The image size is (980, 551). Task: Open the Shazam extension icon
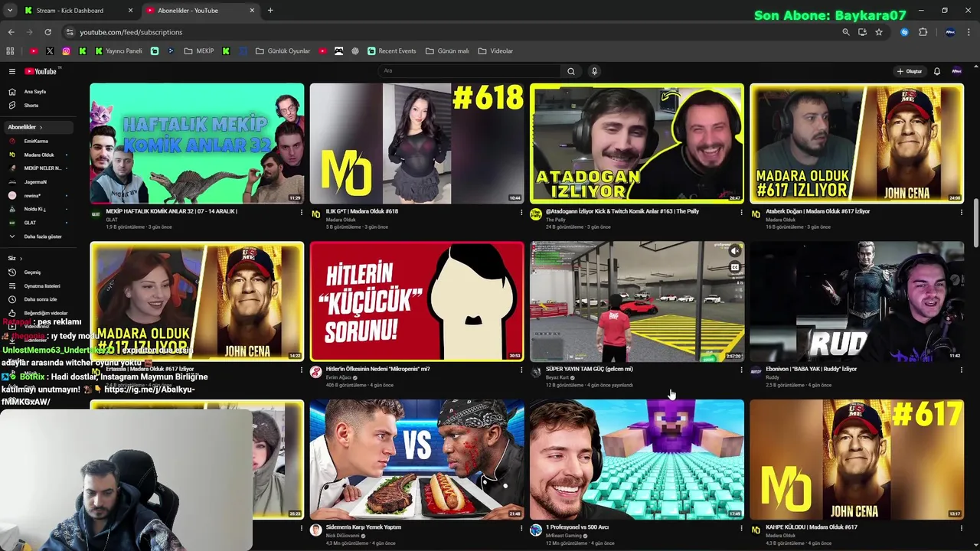[904, 32]
